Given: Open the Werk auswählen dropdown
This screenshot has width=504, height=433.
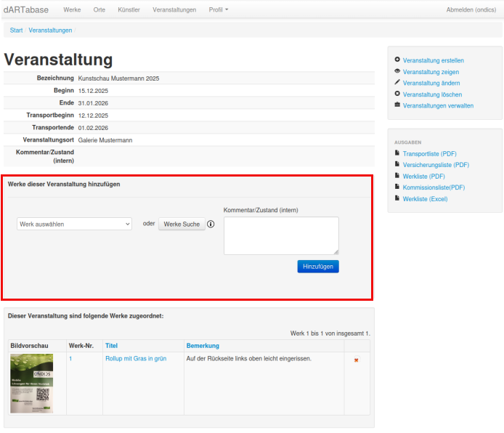Looking at the screenshot, I should (x=74, y=224).
